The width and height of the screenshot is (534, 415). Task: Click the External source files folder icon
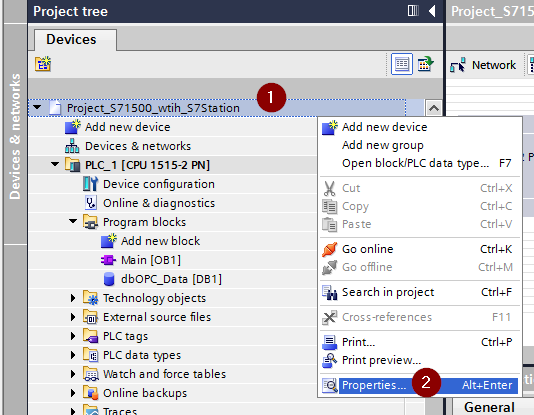(x=91, y=317)
